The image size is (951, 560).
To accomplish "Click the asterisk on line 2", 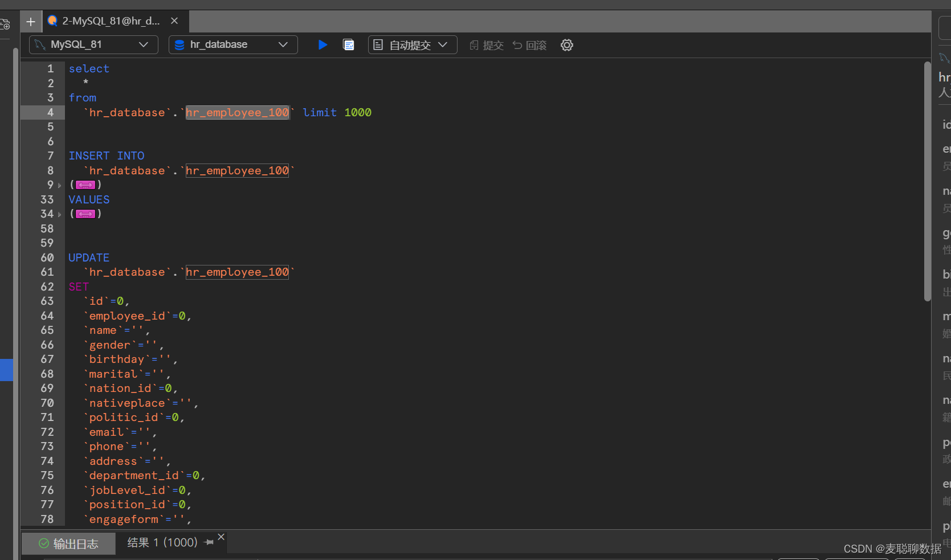I will [x=85, y=83].
